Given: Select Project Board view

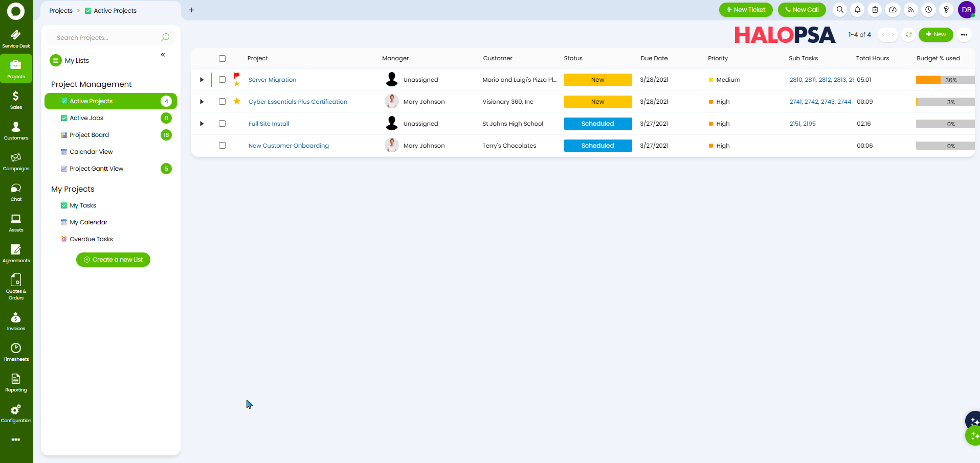Looking at the screenshot, I should (110, 135).
